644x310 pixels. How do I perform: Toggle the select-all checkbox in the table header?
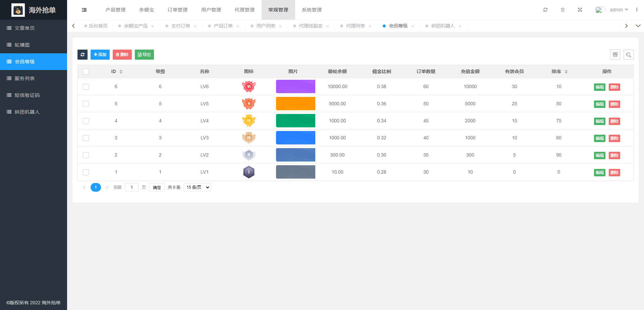(x=86, y=72)
